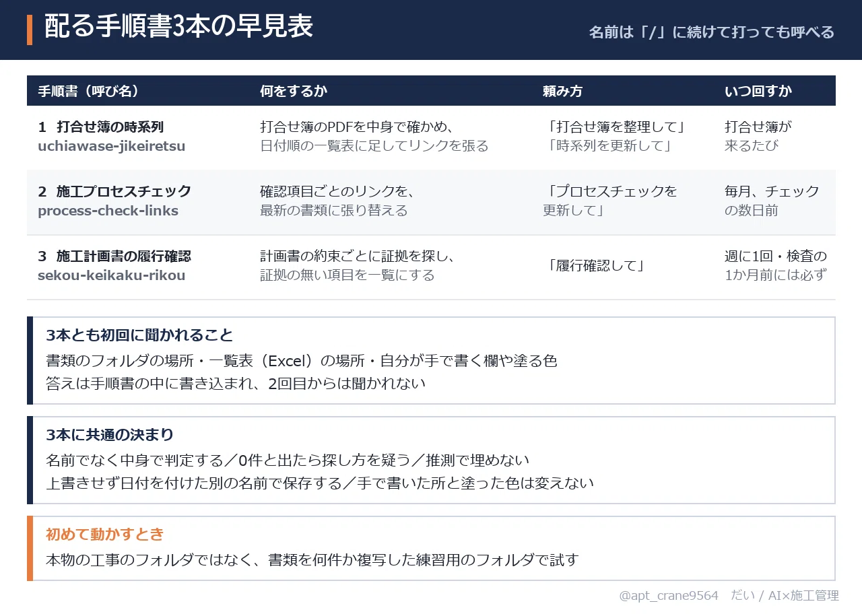862x616 pixels.
Task: Click the phrase "「打合せ簿を整理して」"
Action: pos(617,127)
